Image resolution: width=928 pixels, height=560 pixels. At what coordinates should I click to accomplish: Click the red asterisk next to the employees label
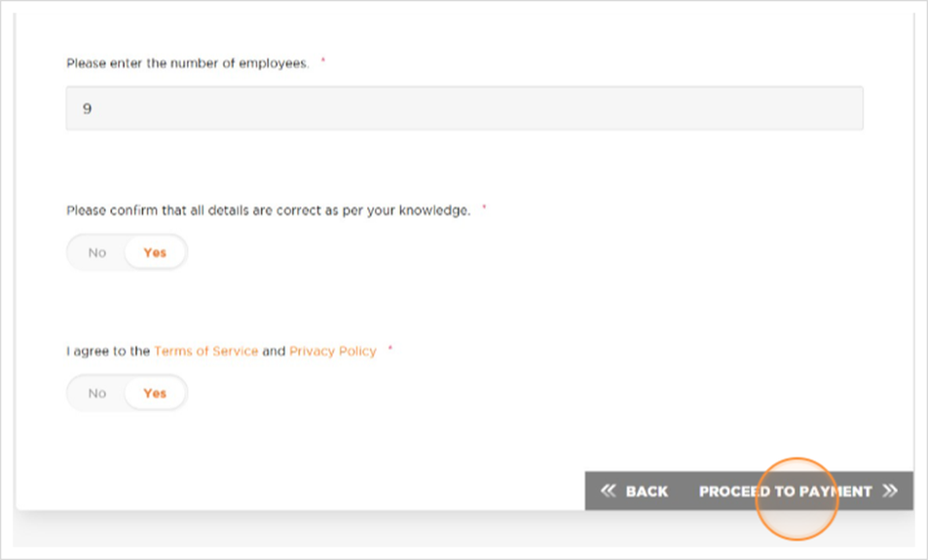pyautogui.click(x=323, y=60)
